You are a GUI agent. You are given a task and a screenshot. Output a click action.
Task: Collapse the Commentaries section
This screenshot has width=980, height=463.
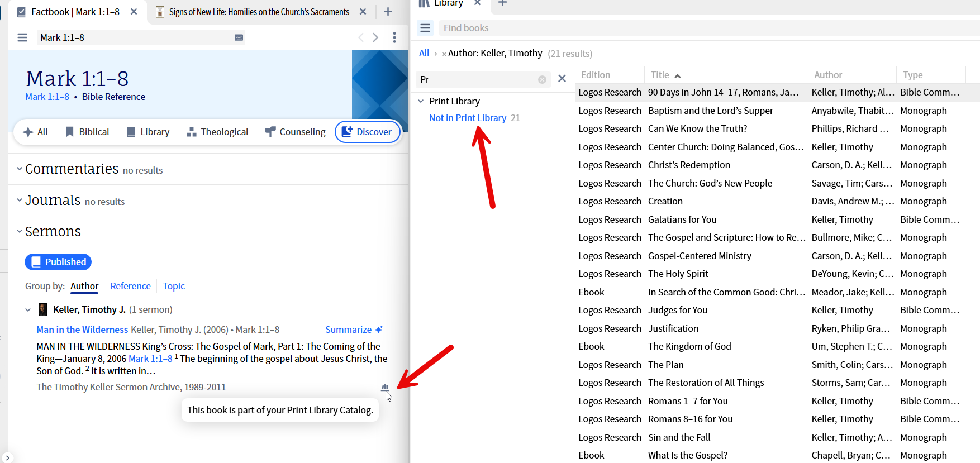tap(20, 169)
